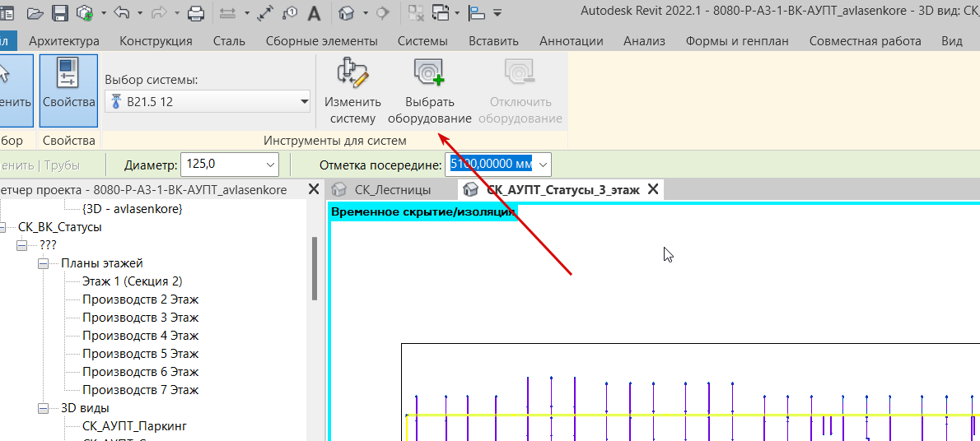
Task: Open the Диаметр dropdown showing 125,0
Action: pos(271,165)
